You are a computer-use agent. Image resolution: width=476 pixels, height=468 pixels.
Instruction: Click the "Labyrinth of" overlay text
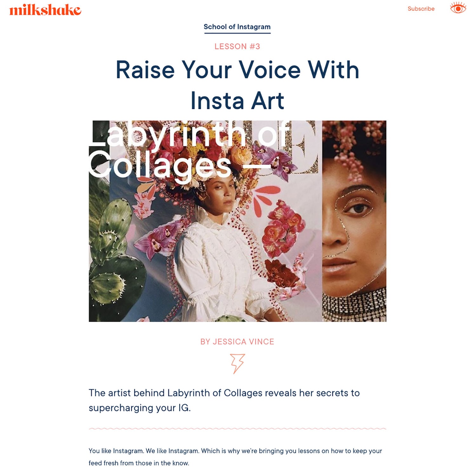(189, 135)
